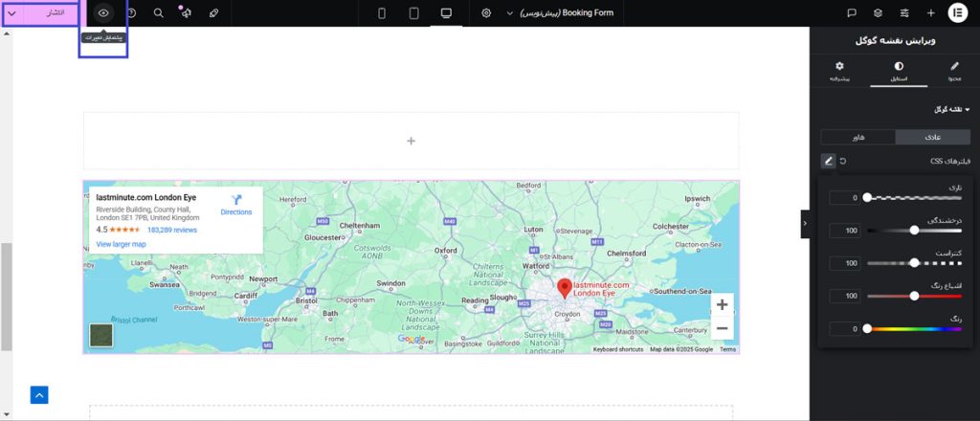Image resolution: width=980 pixels, height=421 pixels.
Task: Open the structure layers icon
Action: point(878,13)
